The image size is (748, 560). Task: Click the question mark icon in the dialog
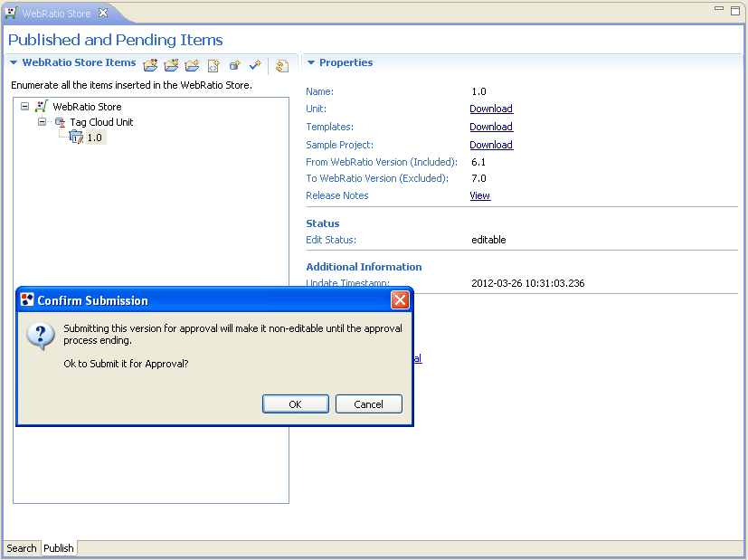coord(41,336)
